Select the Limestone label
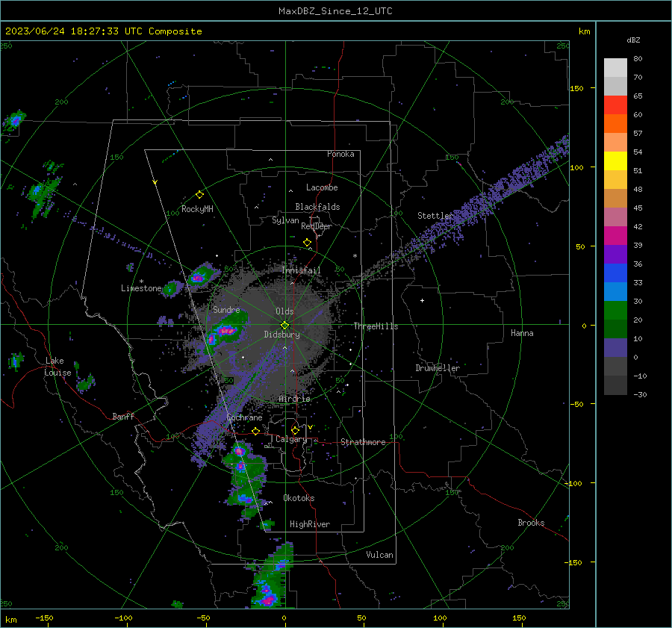Screen dimensions: 672x628 click(141, 288)
